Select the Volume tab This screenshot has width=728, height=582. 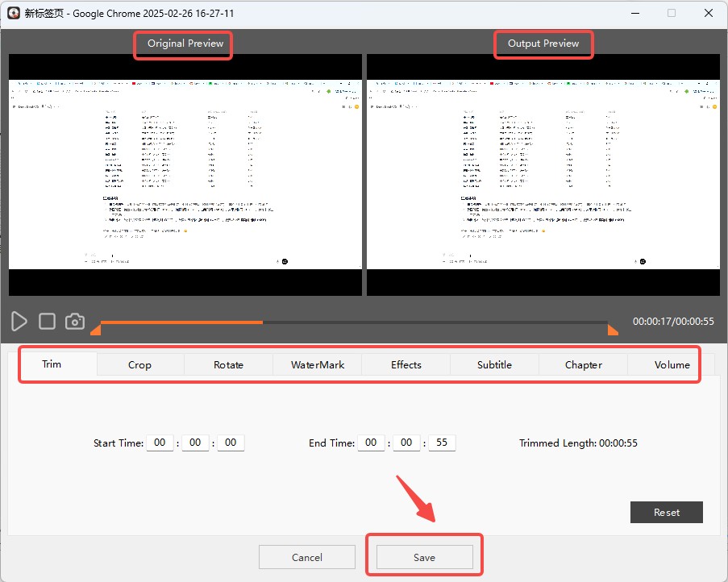(672, 365)
